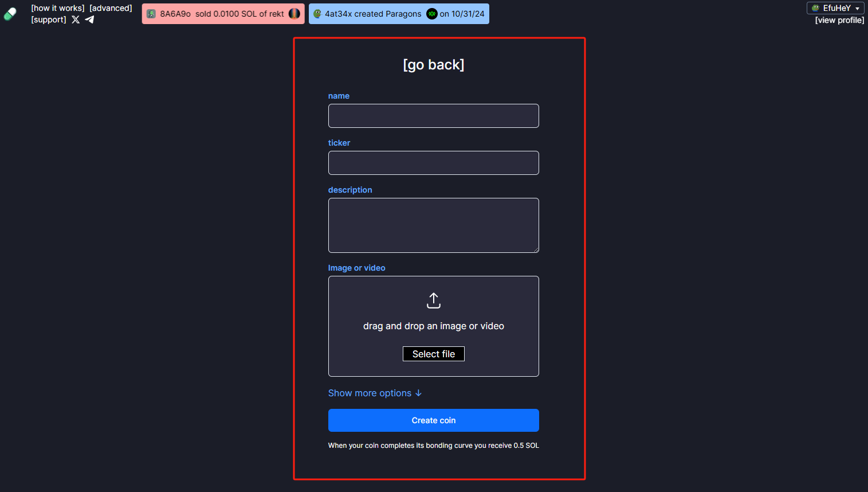
Task: Expand the EfuHeY account dropdown arrow
Action: [x=857, y=9]
